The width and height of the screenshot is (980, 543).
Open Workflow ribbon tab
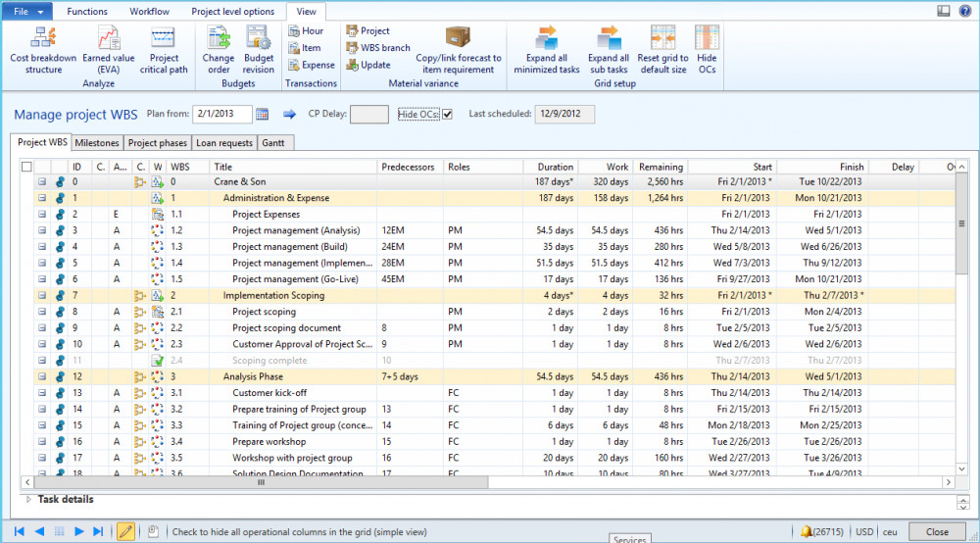coord(149,11)
